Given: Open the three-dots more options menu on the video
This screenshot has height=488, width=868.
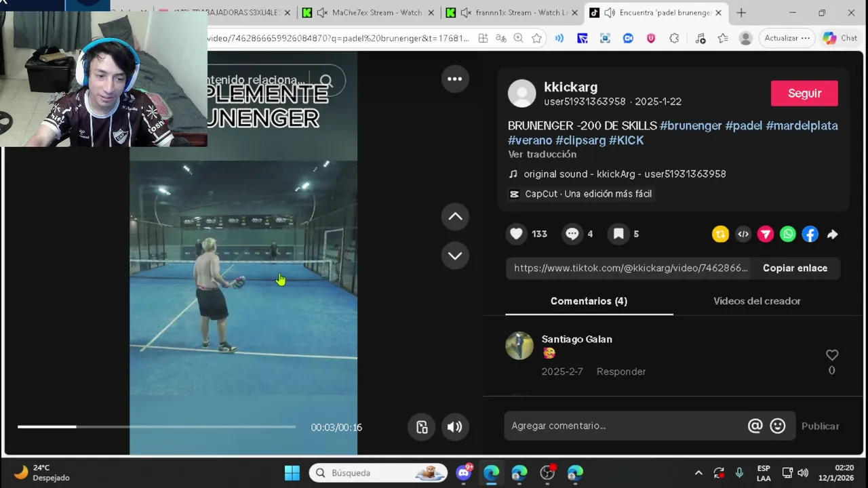Looking at the screenshot, I should point(454,79).
